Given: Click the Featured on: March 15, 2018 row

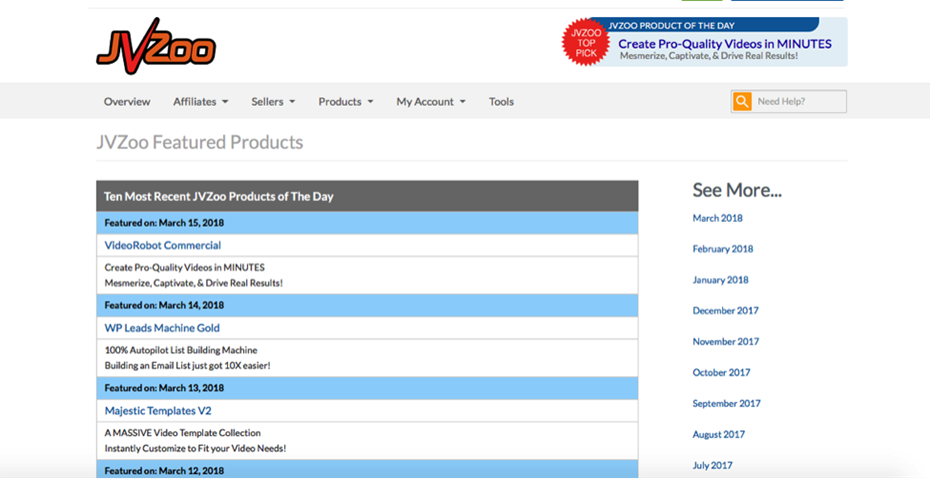Looking at the screenshot, I should pos(367,223).
